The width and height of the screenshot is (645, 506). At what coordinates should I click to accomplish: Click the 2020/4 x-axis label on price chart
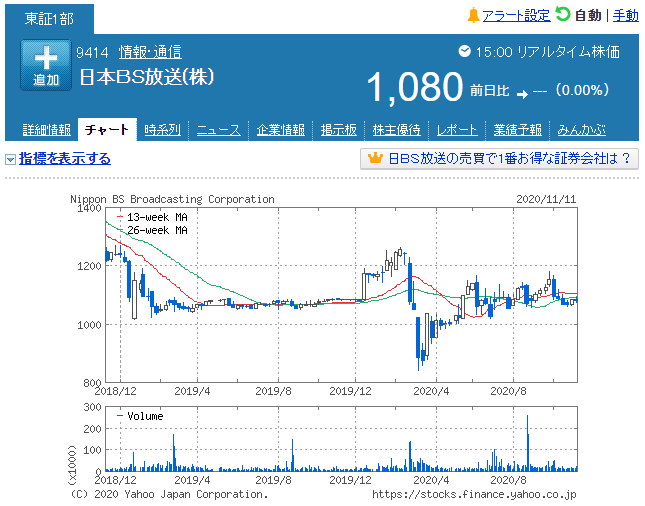(x=431, y=391)
